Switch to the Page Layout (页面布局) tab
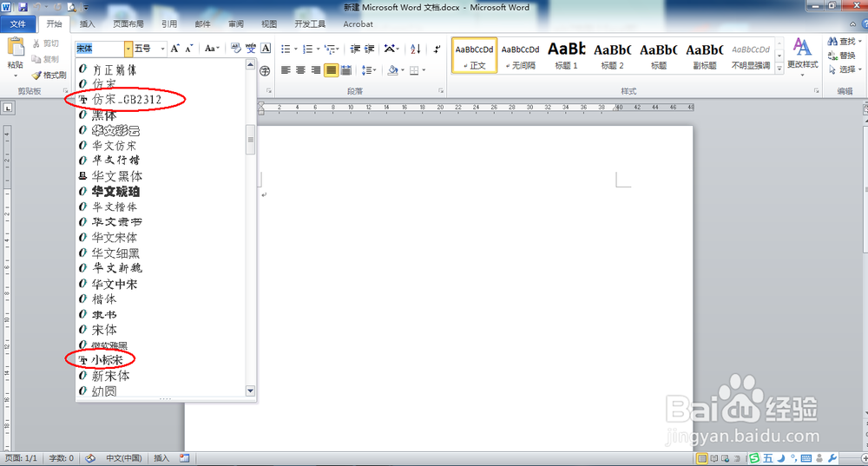 (x=128, y=23)
